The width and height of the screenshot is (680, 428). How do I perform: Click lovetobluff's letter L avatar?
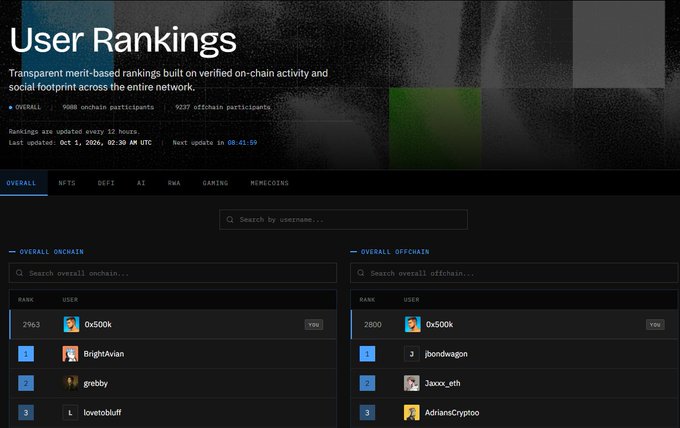[70, 413]
